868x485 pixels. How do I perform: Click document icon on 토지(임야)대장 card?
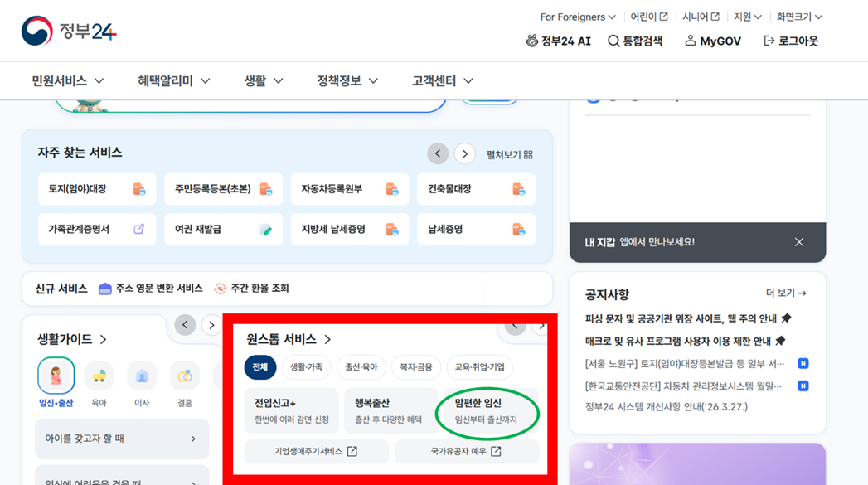click(x=139, y=189)
